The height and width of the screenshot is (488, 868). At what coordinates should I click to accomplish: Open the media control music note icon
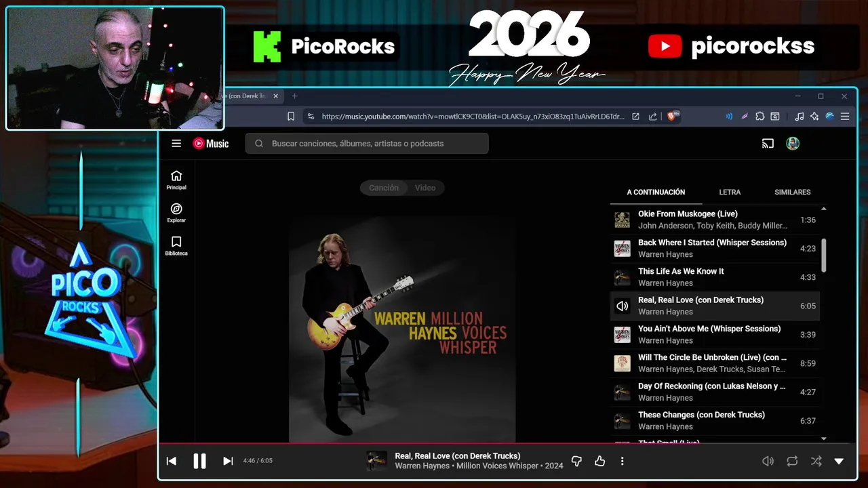(799, 117)
